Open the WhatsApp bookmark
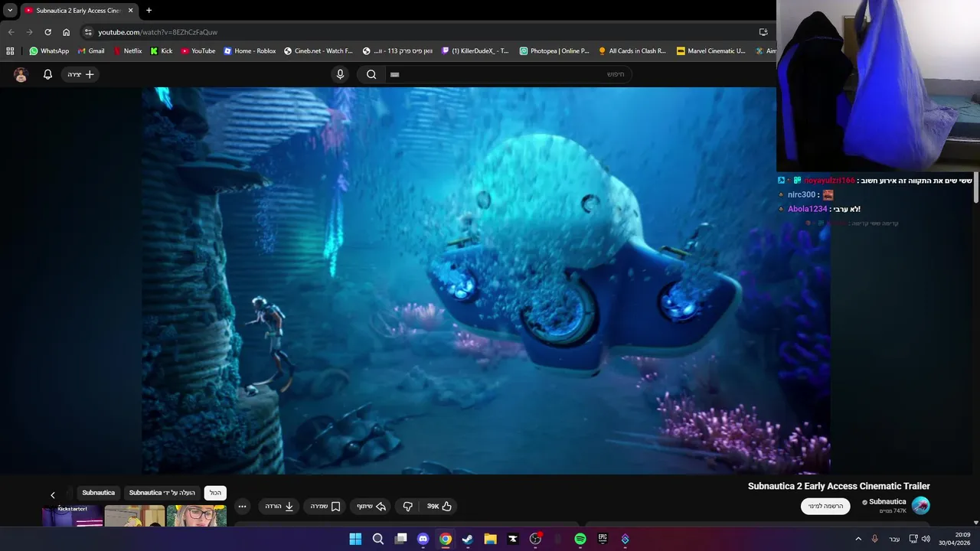The height and width of the screenshot is (551, 980). click(x=49, y=51)
